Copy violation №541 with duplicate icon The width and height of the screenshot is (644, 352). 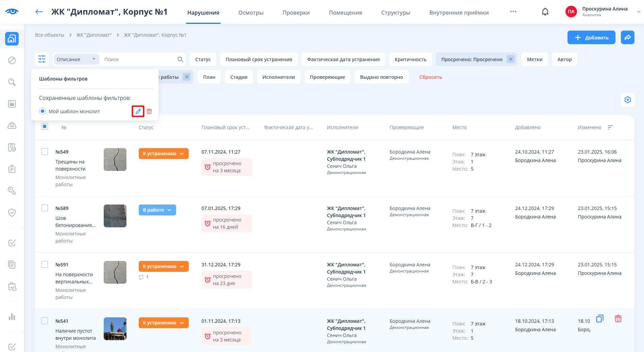tap(599, 319)
